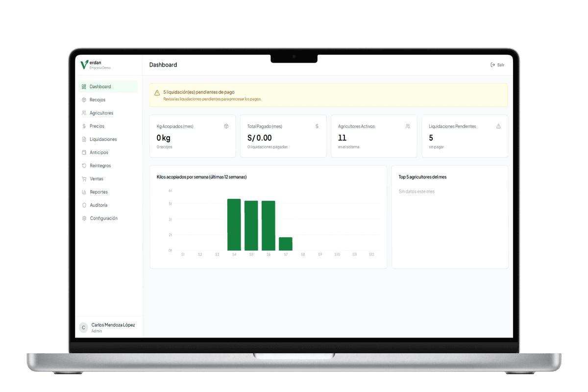This screenshot has height=392, width=588.
Task: Click the S4 bar in weekly chart
Action: [x=234, y=225]
